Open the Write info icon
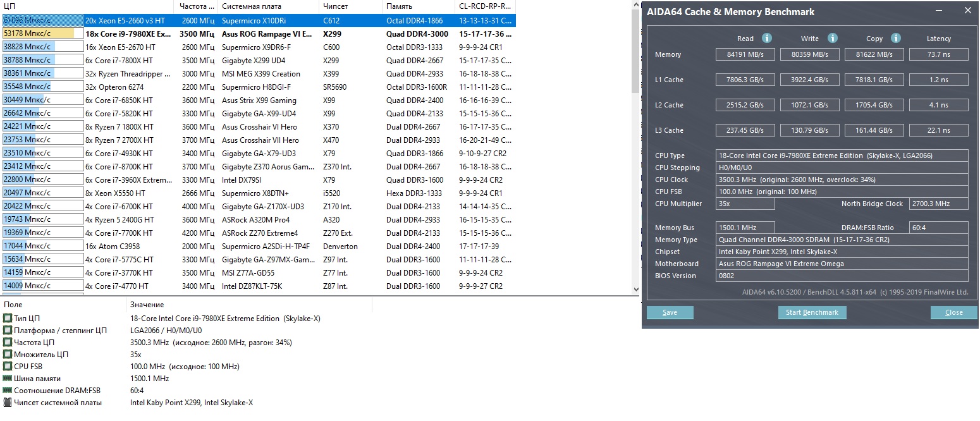This screenshot has width=980, height=421. point(833,38)
